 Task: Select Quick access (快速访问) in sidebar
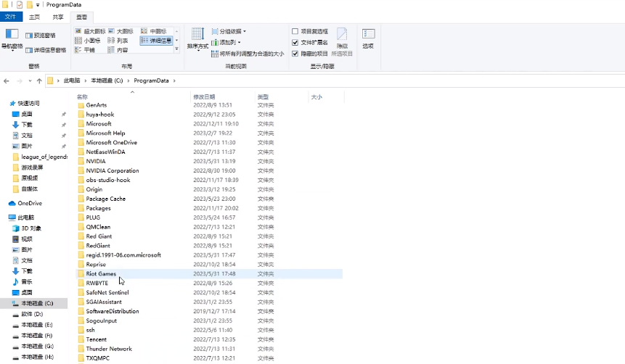tap(25, 103)
